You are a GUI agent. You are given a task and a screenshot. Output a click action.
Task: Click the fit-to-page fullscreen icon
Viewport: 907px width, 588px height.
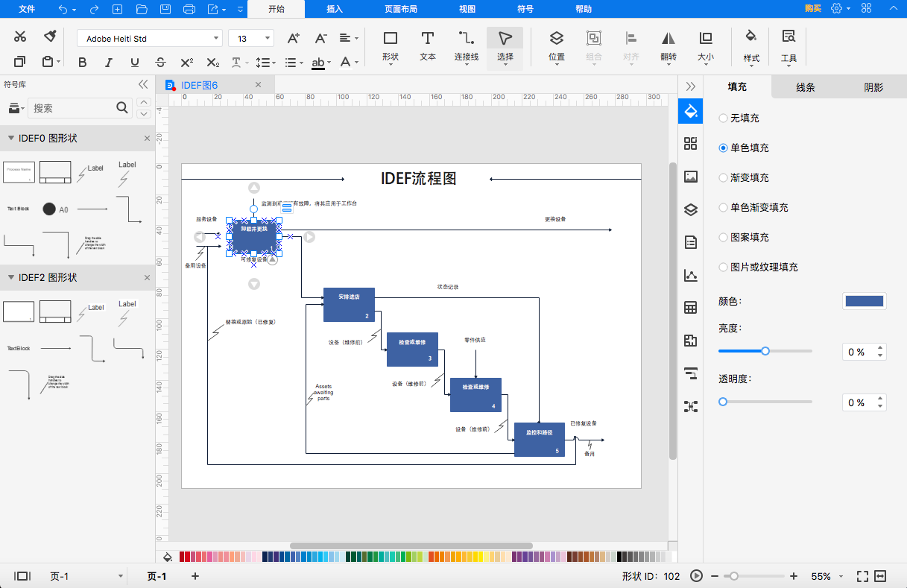click(863, 576)
